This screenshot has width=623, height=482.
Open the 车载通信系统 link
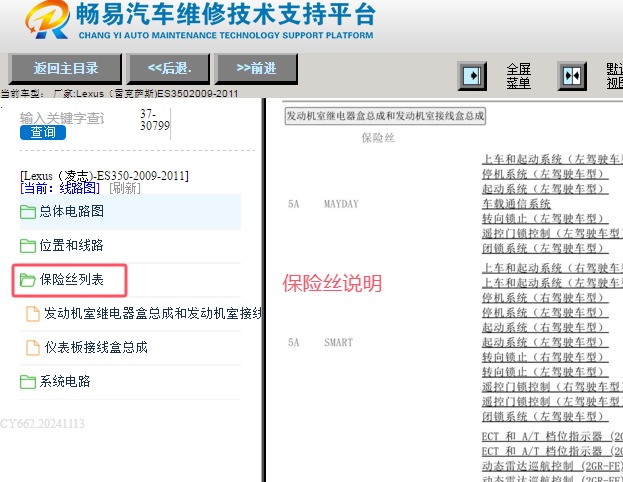(516, 204)
